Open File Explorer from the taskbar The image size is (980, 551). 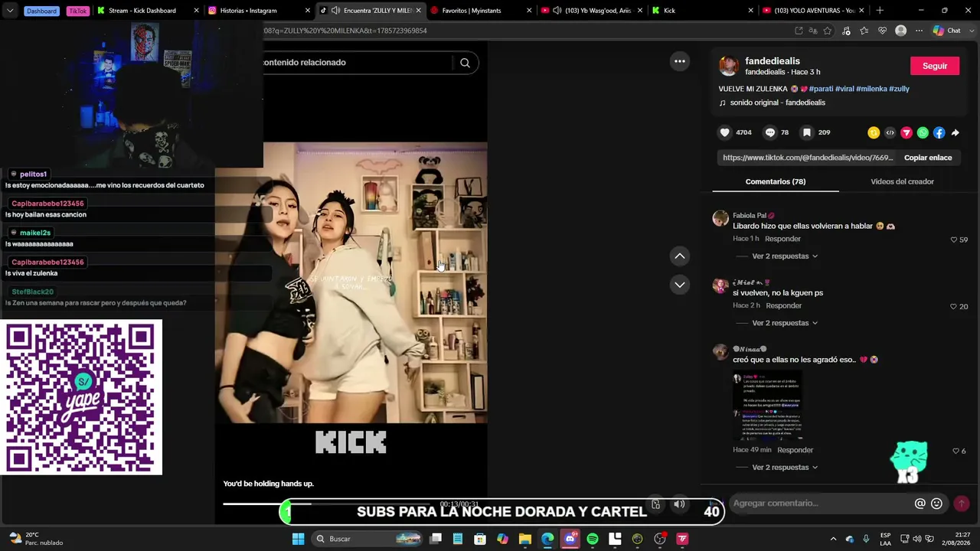point(525,540)
